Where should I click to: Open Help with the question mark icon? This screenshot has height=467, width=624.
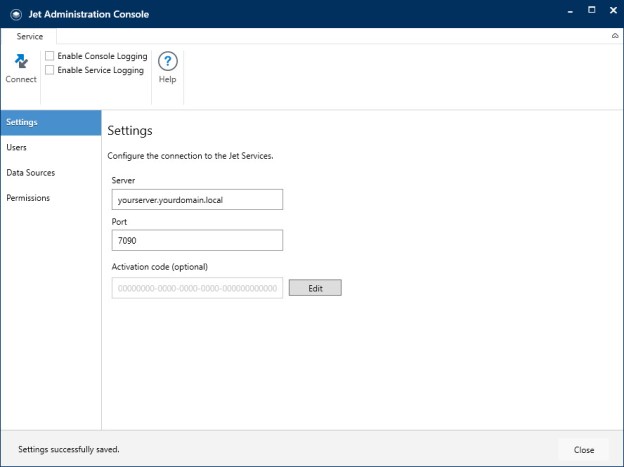point(168,61)
